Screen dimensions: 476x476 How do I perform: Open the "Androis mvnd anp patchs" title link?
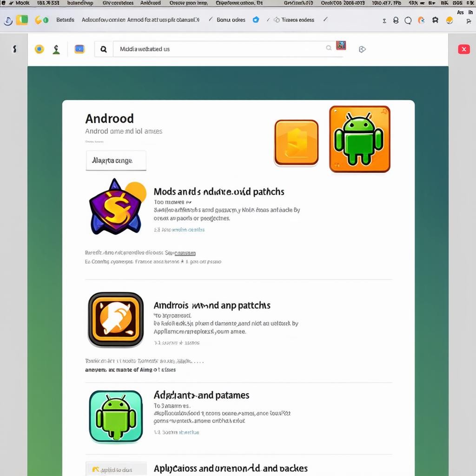tap(212, 305)
